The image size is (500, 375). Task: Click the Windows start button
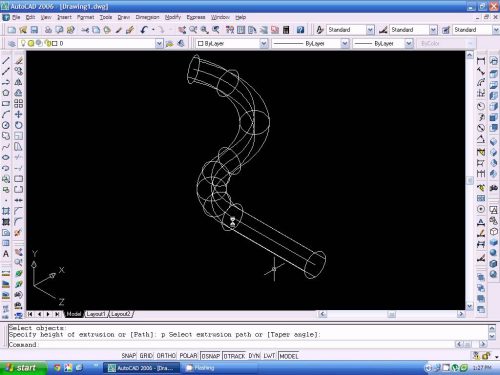tap(22, 368)
